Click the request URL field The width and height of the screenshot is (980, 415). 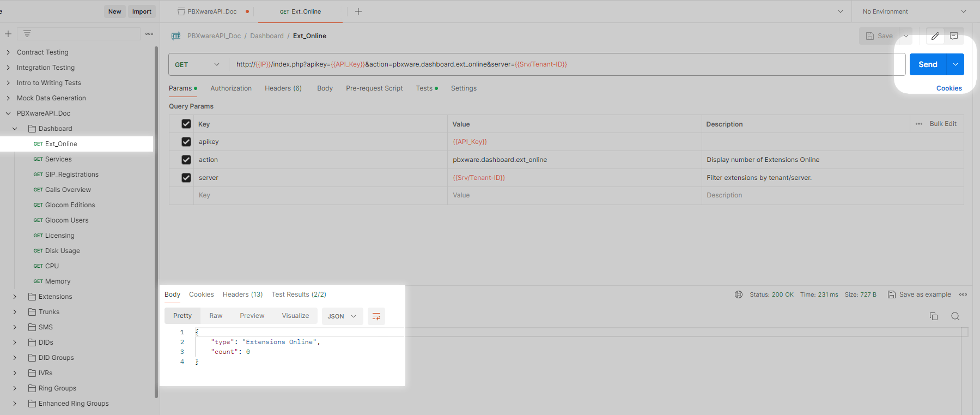pyautogui.click(x=567, y=64)
